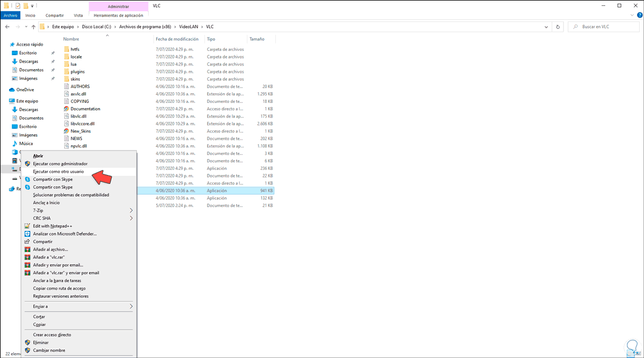Go to Archivos de programa (x86) breadcrumb
Viewport: 644px width, 358px height.
(x=145, y=27)
